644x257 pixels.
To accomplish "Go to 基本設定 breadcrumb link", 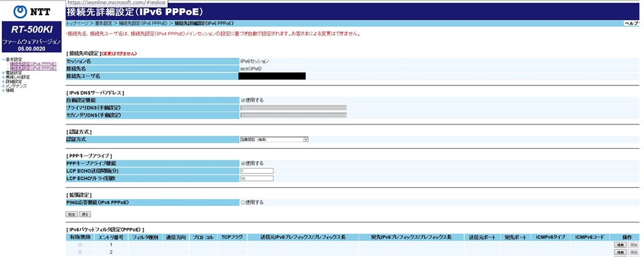I will click(103, 23).
